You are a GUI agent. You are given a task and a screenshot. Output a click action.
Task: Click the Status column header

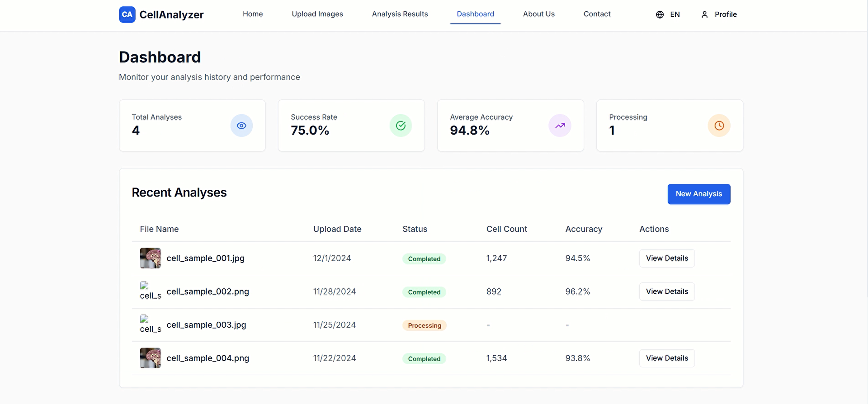tap(415, 229)
